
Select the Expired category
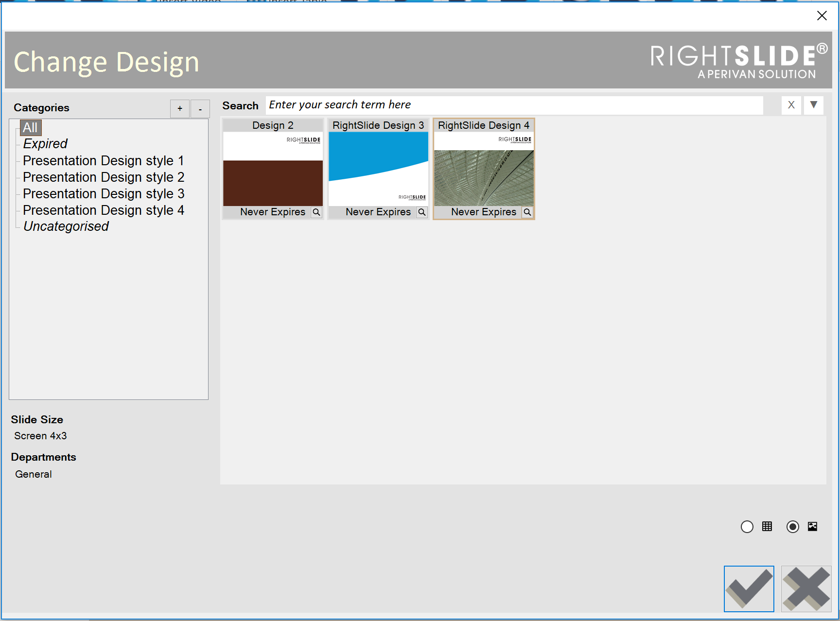(x=45, y=144)
